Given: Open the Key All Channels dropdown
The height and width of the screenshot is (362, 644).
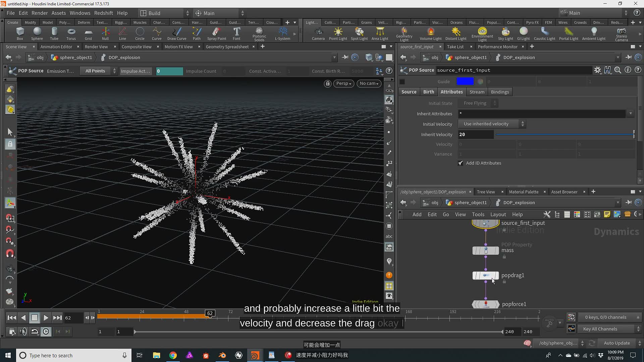Looking at the screenshot, I should click(x=609, y=329).
